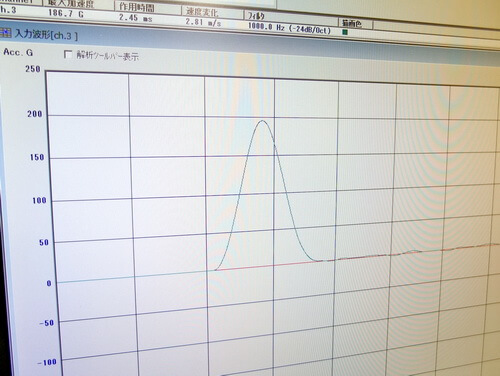The image size is (500, 376).
Task: Enable the 解析ツールバー表示 checkbox
Action: [x=68, y=54]
